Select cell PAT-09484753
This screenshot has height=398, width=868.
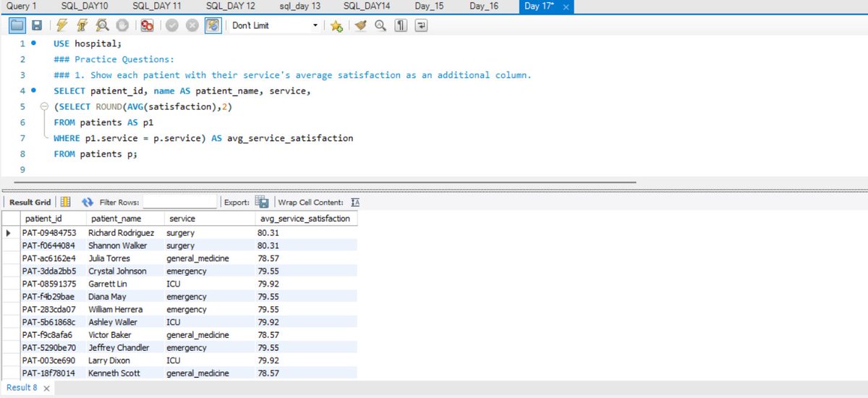[54, 233]
